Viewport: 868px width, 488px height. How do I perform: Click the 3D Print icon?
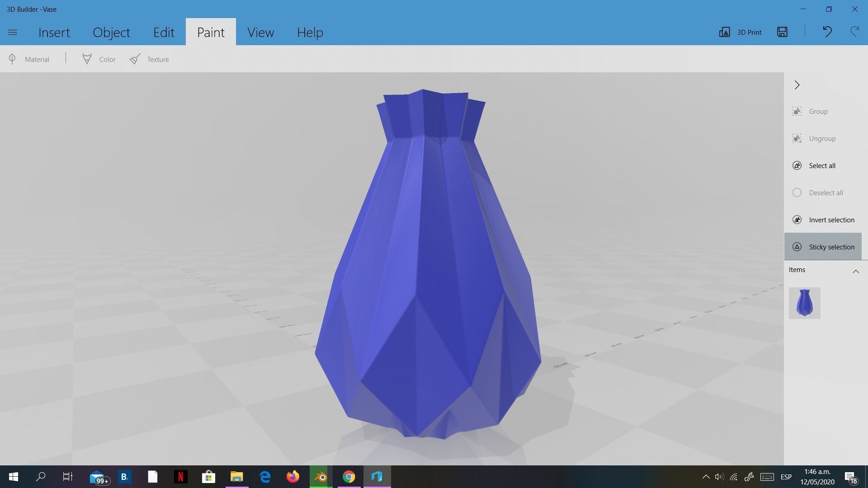click(x=725, y=32)
